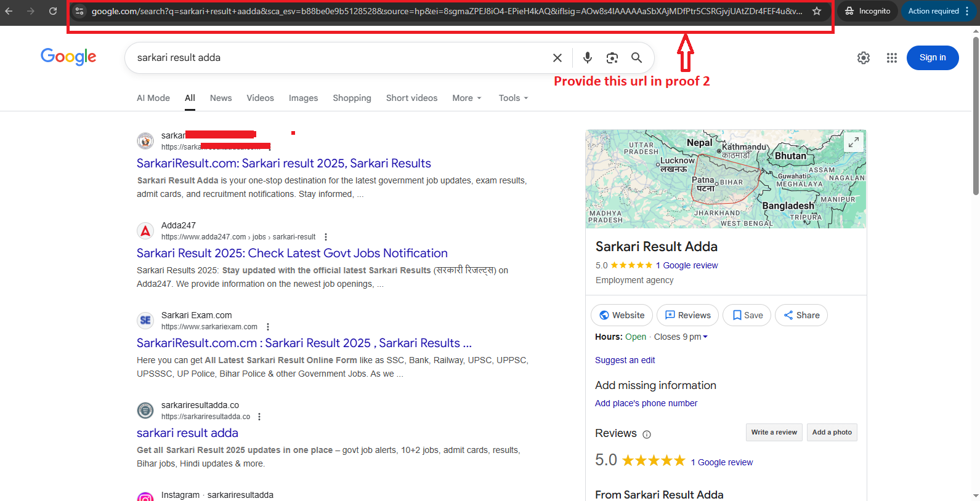
Task: Switch to the Images tab
Action: click(x=303, y=98)
